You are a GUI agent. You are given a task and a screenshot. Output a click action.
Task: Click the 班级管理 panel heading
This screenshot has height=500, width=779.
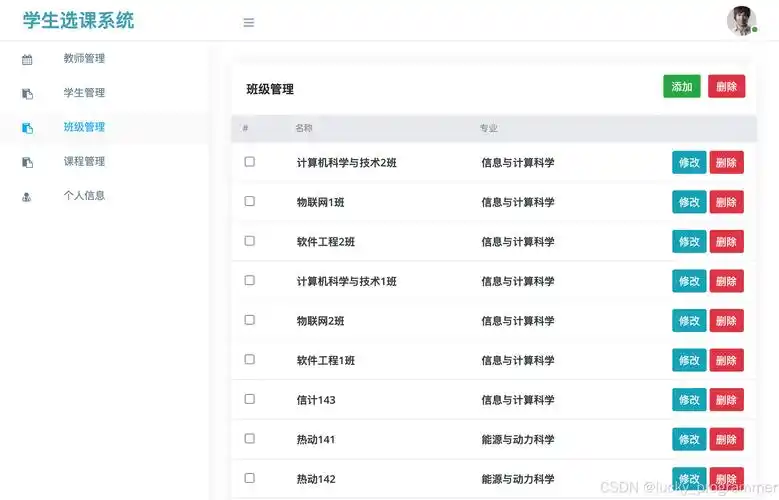270,89
